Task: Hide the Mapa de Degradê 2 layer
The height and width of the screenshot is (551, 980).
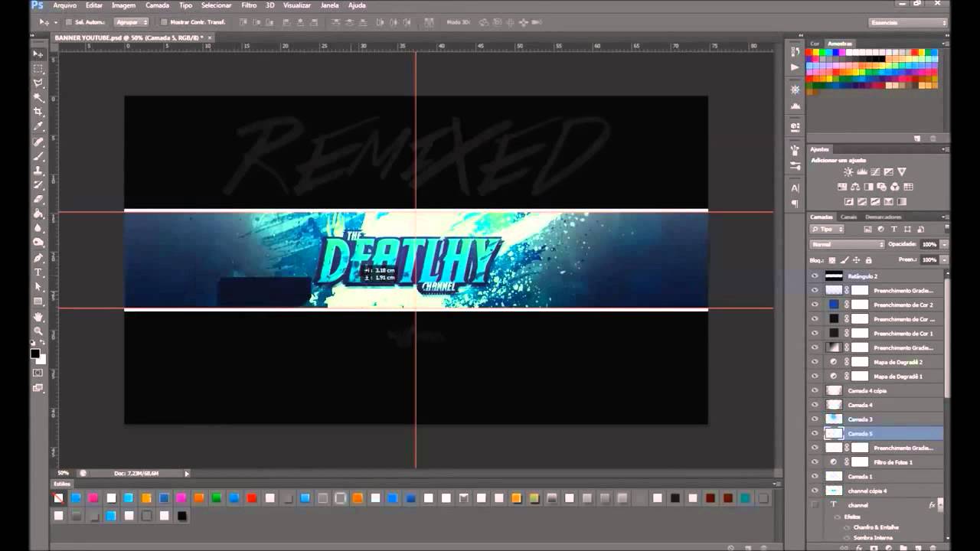Action: pyautogui.click(x=815, y=362)
